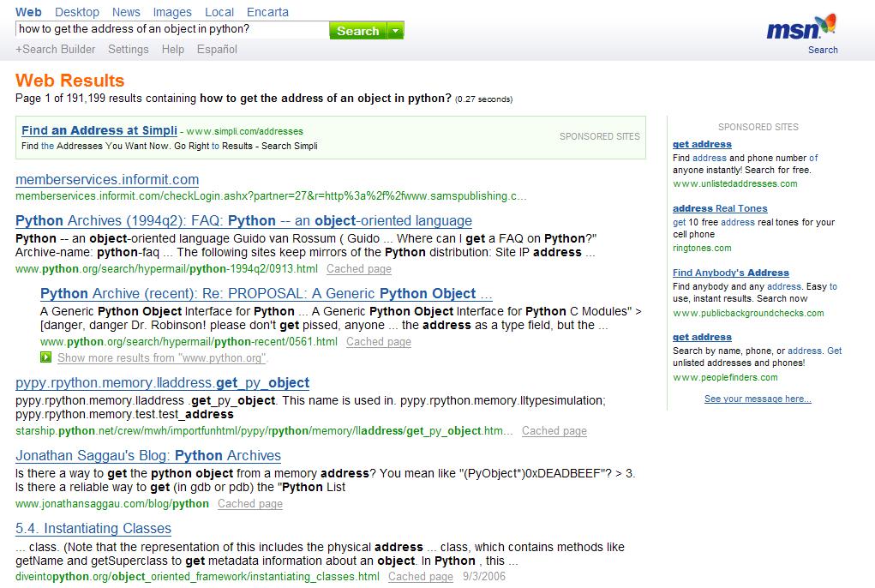
Task: Click the See your message here link
Action: [x=758, y=399]
